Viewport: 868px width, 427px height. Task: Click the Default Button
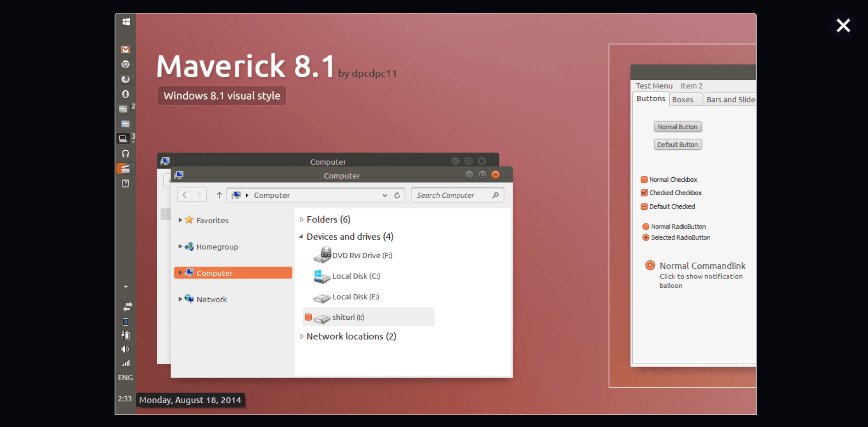click(x=678, y=145)
